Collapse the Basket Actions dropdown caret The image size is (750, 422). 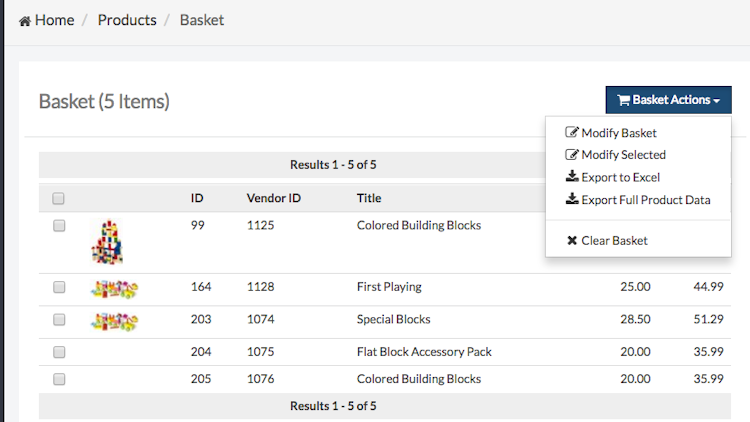pyautogui.click(x=717, y=101)
